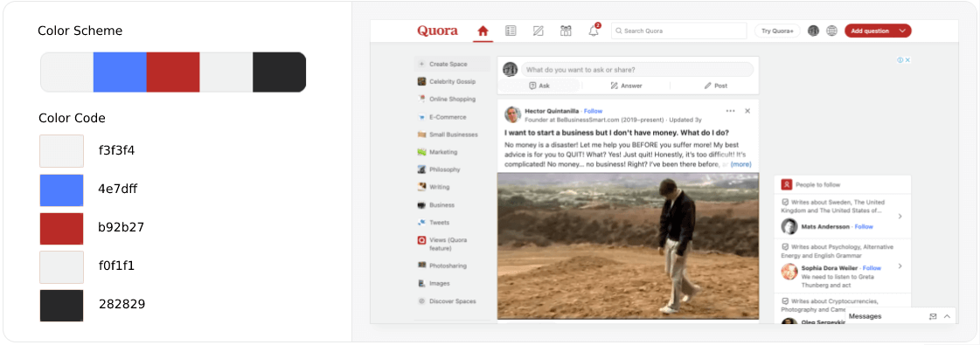Expand post text with the (more) link
The height and width of the screenshot is (345, 980).
point(740,165)
